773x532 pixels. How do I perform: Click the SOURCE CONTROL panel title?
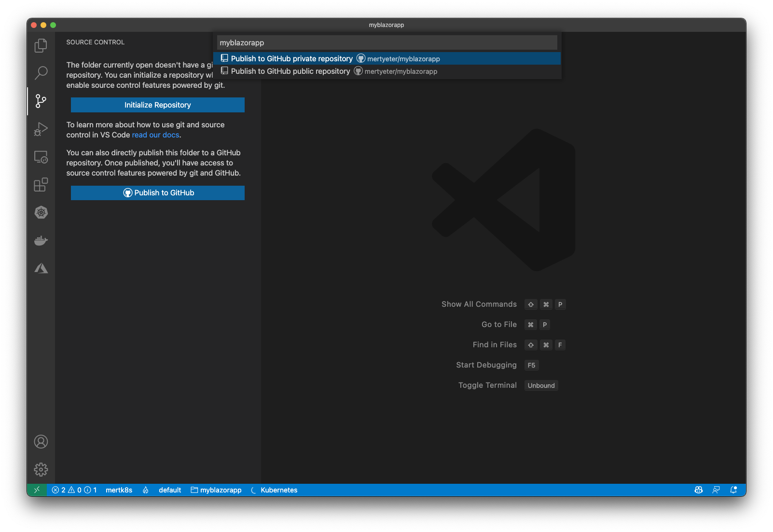pos(96,42)
